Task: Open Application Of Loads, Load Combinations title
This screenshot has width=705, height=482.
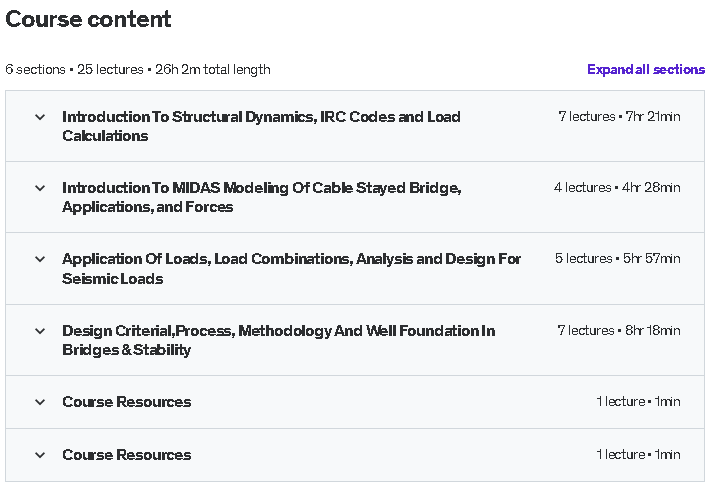Action: click(291, 268)
